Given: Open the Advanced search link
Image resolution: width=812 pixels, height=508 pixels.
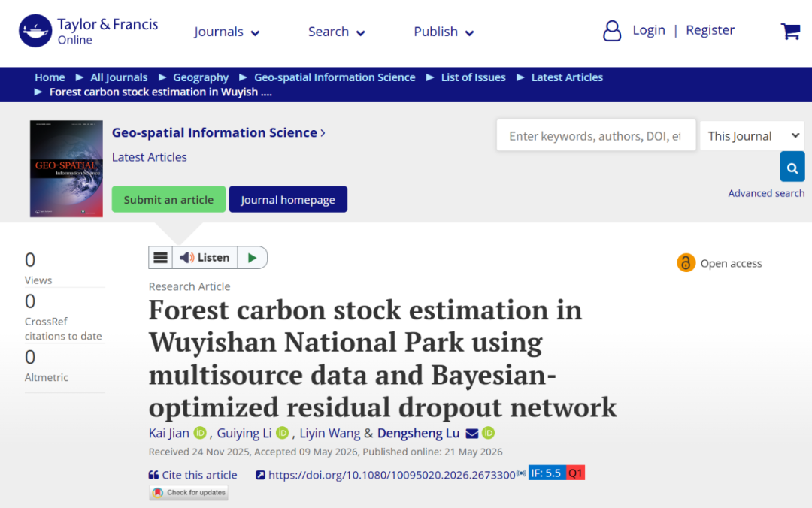Looking at the screenshot, I should click(x=766, y=193).
